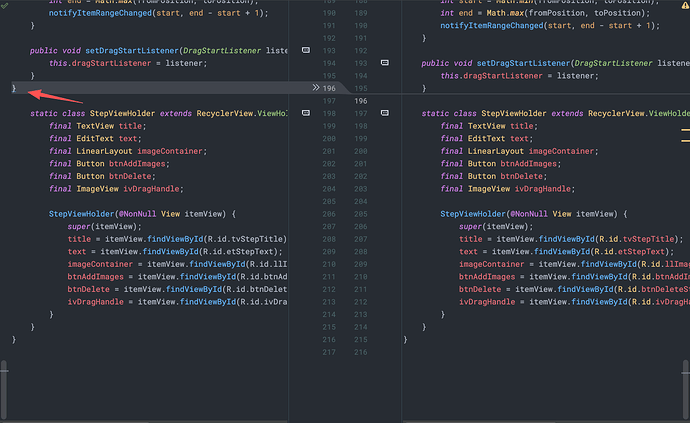Click 'final ImageView ivDragHandle;' in right pane
This screenshot has width=690, height=423.
[508, 188]
